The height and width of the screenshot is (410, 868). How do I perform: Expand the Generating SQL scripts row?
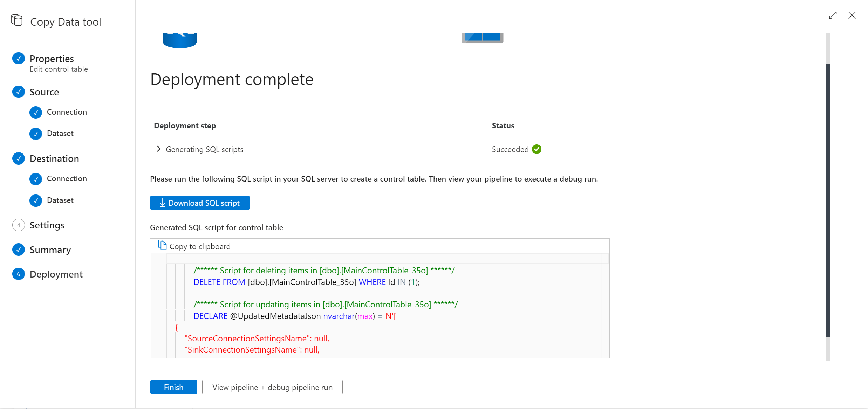pos(159,149)
